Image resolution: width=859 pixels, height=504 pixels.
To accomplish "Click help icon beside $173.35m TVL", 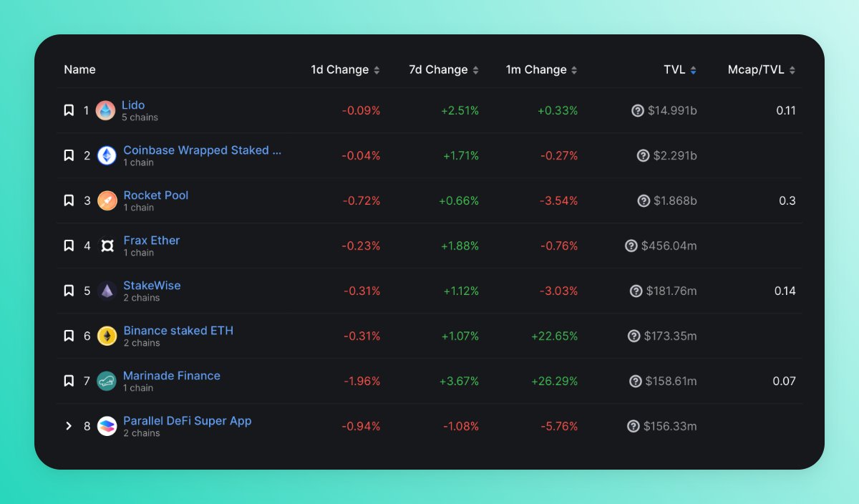I will click(x=634, y=336).
